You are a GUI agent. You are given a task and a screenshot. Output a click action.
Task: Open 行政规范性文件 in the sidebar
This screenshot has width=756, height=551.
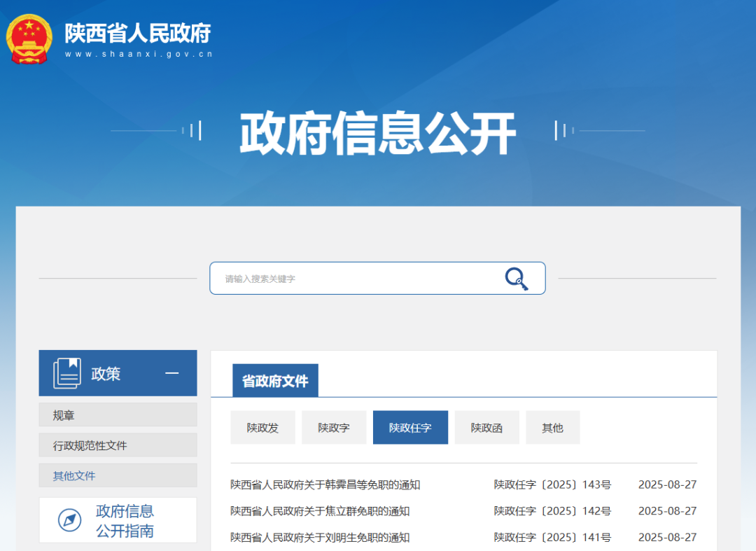tap(118, 445)
